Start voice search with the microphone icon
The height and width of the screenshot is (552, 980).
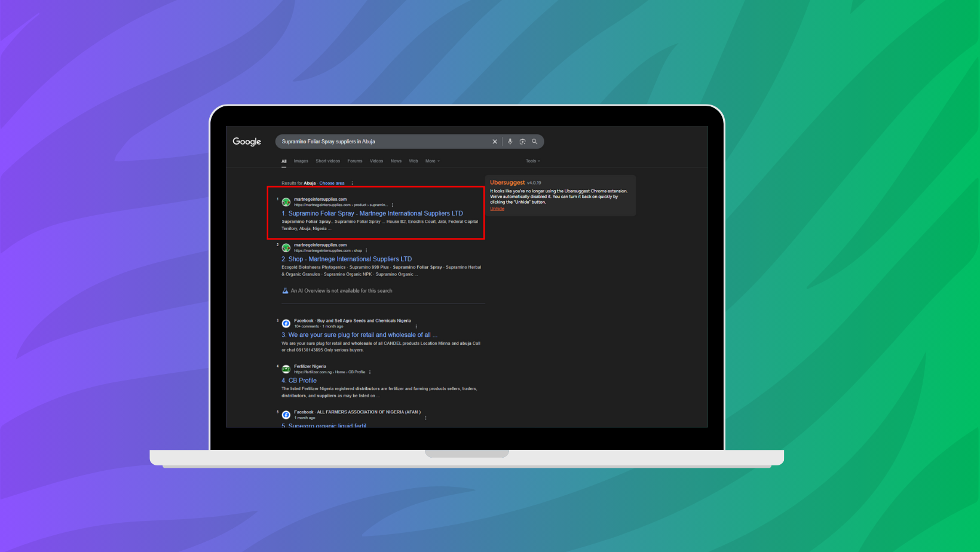(x=510, y=142)
